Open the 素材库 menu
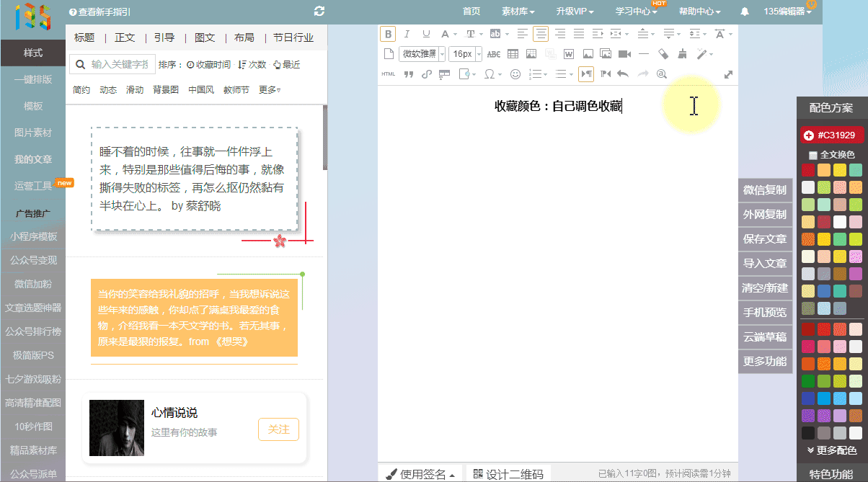This screenshot has height=482, width=868. (518, 12)
